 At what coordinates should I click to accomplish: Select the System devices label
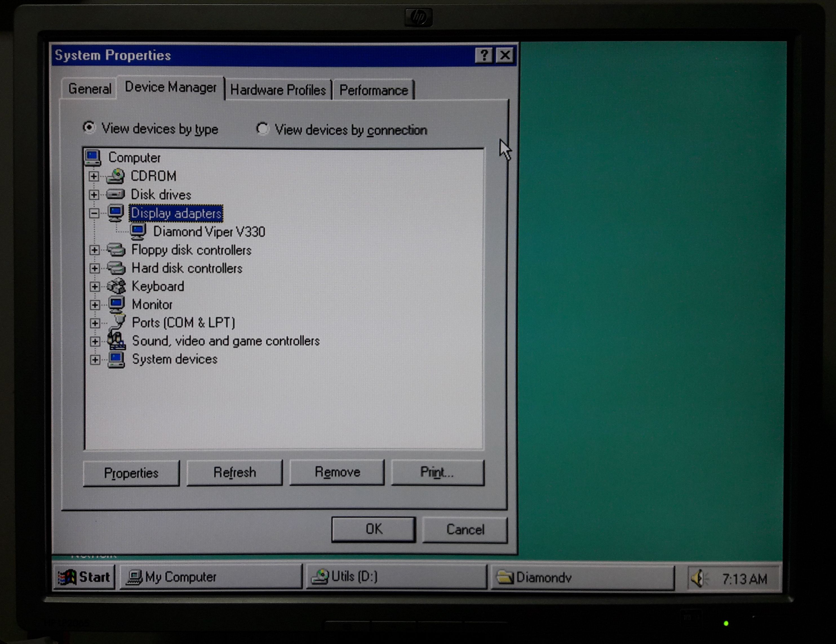click(x=174, y=359)
